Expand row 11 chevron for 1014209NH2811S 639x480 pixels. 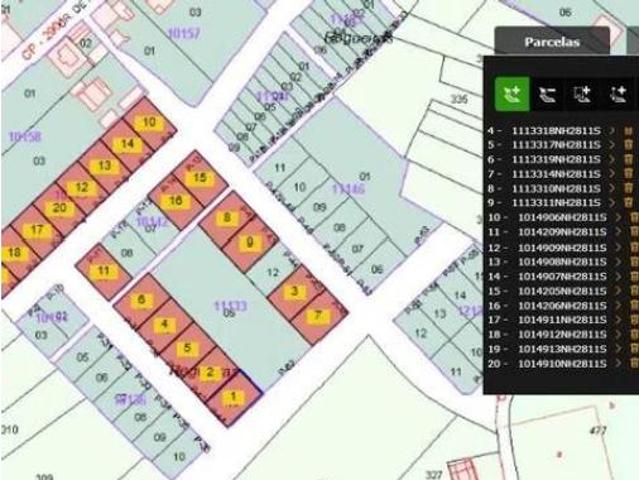(x=618, y=232)
